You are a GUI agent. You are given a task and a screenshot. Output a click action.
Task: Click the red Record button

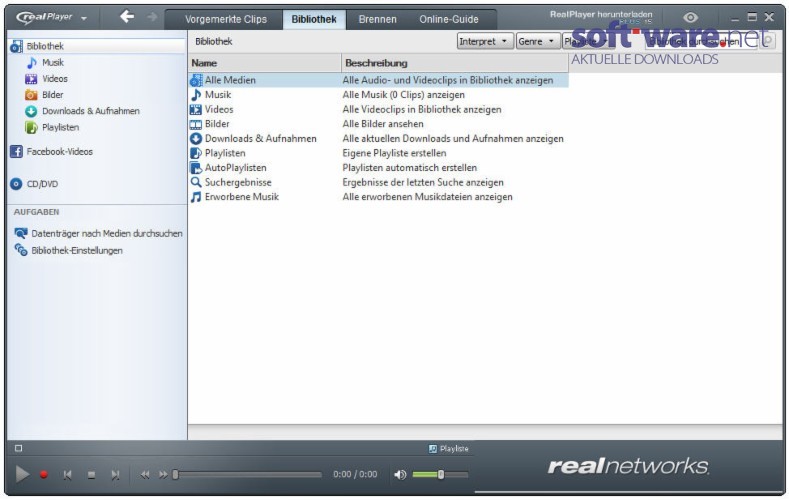click(44, 474)
